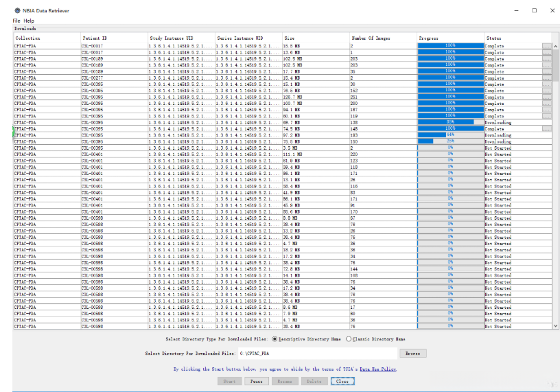Screen dimensions: 560x392
Task: Select the 111.1 MB size cell
Action: [316, 154]
